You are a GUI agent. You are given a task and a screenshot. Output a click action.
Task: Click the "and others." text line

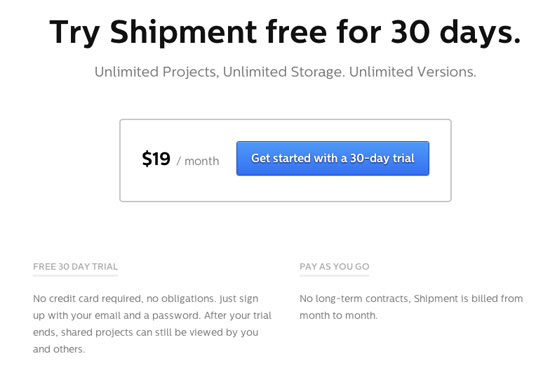click(59, 349)
